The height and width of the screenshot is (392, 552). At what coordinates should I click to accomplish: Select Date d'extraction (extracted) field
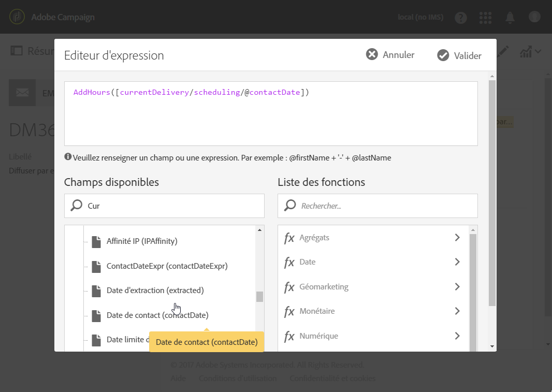(x=155, y=291)
